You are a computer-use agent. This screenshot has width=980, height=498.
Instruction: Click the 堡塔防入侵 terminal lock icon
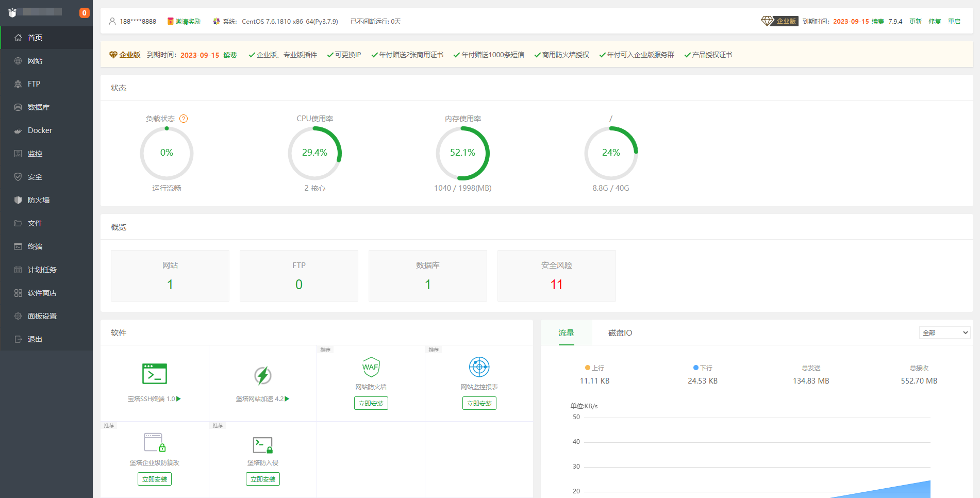[x=263, y=445]
